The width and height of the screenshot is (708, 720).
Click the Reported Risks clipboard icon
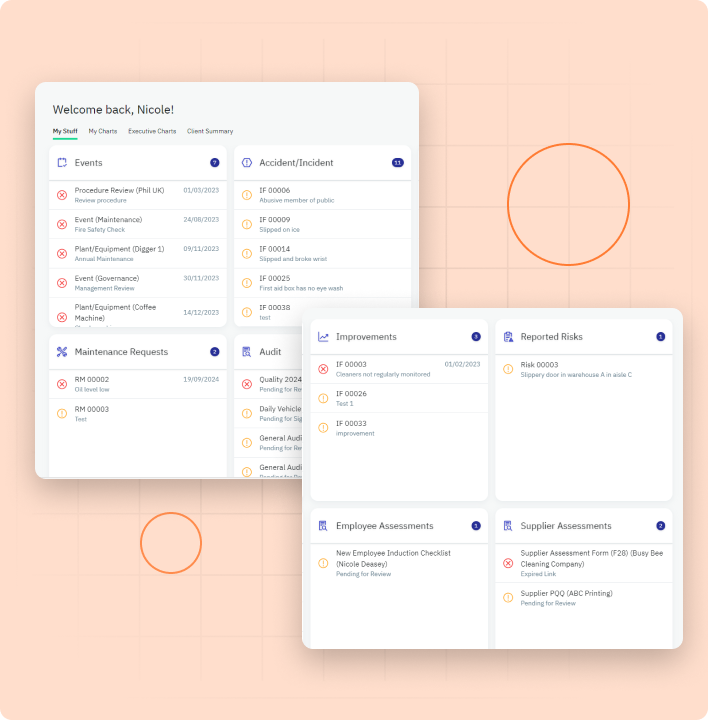point(508,337)
